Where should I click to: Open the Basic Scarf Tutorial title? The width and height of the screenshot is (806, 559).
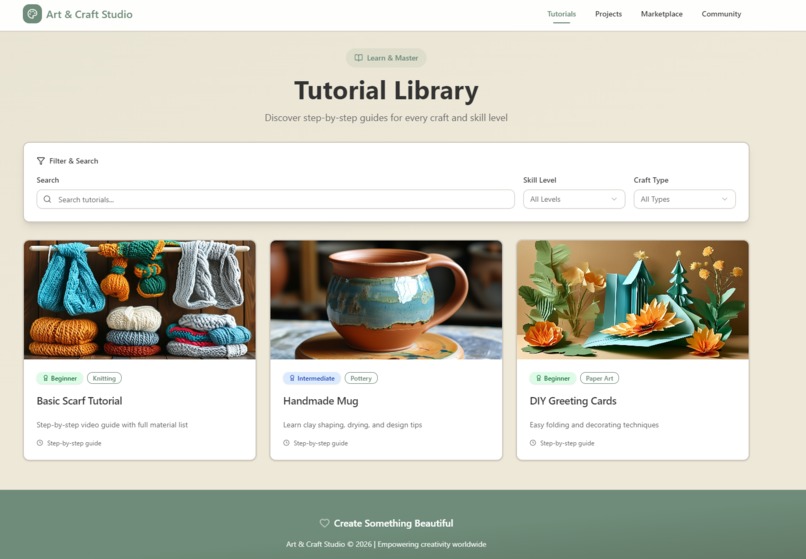(x=79, y=401)
